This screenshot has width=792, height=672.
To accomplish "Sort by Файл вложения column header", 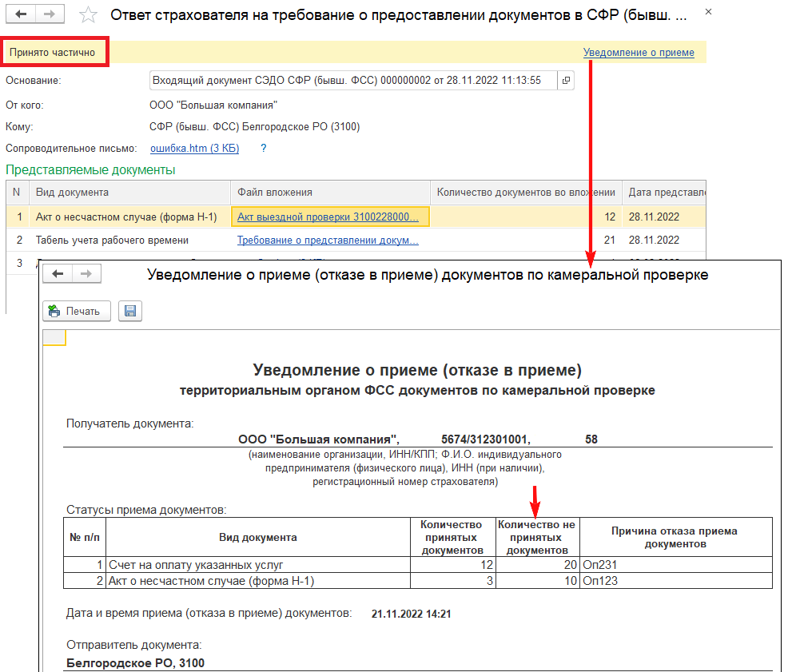I will pyautogui.click(x=330, y=193).
